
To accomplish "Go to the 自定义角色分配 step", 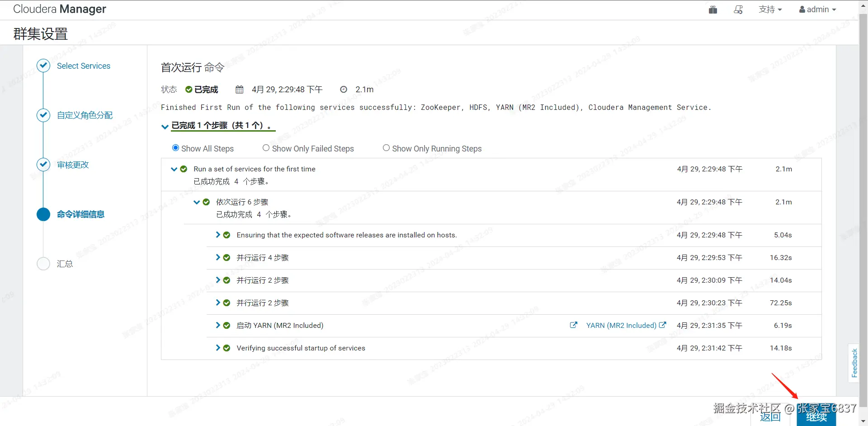I will pos(85,115).
